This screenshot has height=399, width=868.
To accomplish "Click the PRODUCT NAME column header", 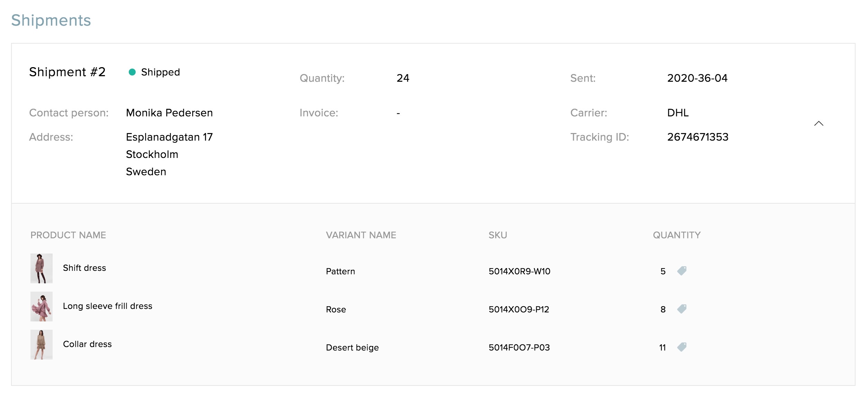I will pyautogui.click(x=68, y=235).
